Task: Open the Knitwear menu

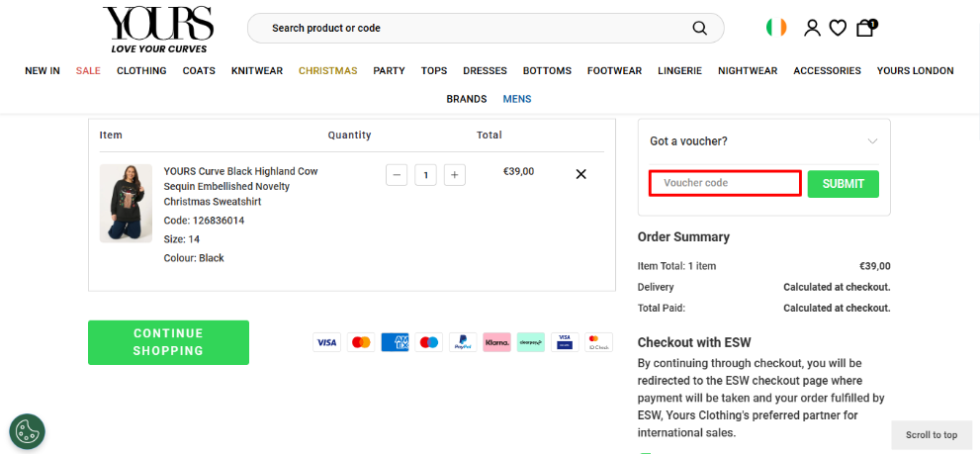Action: point(257,70)
